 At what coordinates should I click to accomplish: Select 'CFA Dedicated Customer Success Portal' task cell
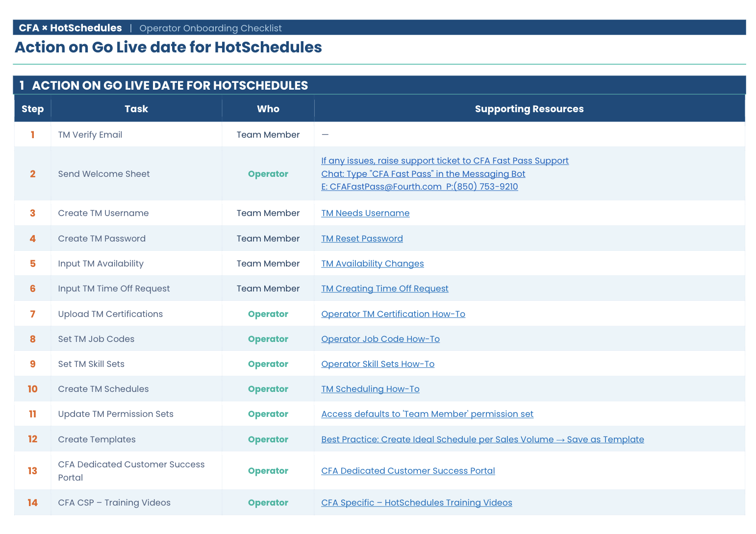[x=136, y=471]
